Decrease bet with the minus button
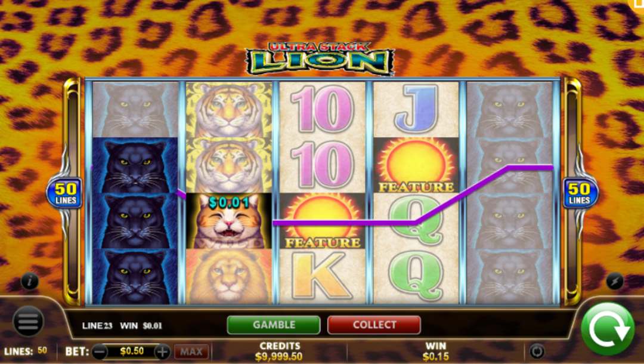Screen dimensions: 644x364 (100, 352)
